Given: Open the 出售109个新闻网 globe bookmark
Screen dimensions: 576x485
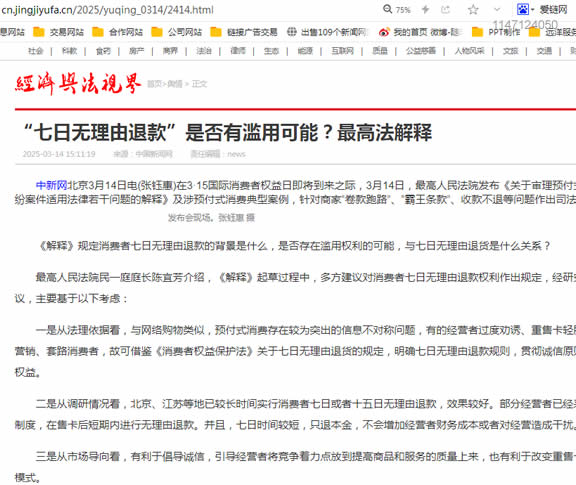Looking at the screenshot, I should [327, 32].
